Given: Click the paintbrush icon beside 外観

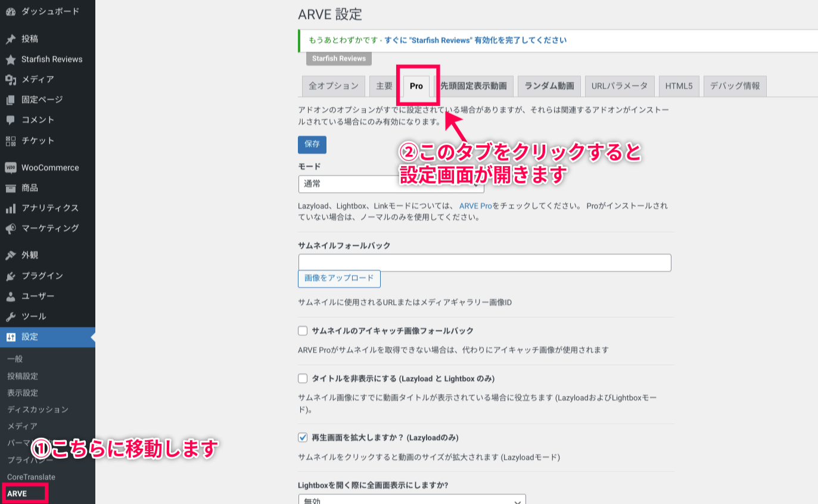Looking at the screenshot, I should 10,256.
